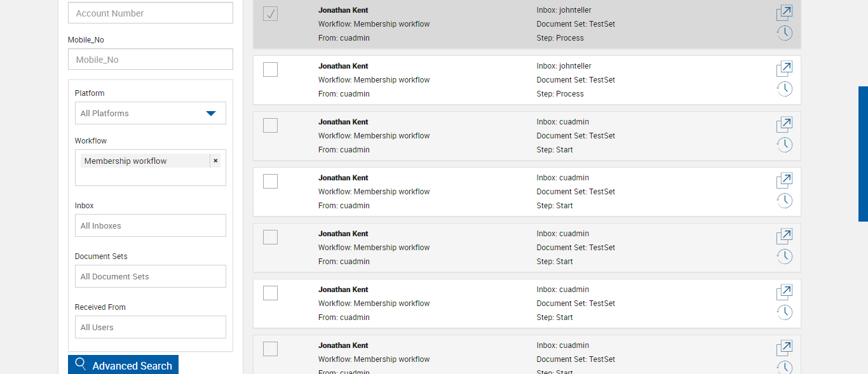Remove the Membership workflow filter tag
Image resolution: width=868 pixels, height=374 pixels.
pyautogui.click(x=215, y=161)
